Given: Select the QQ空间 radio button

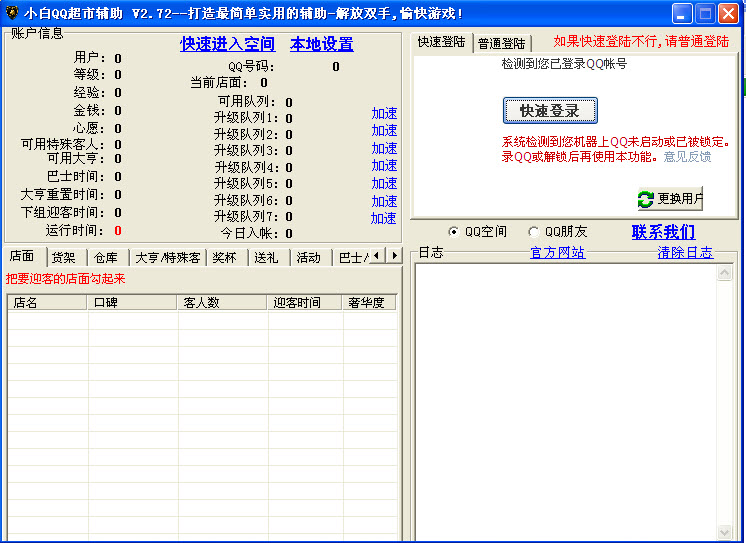Looking at the screenshot, I should [454, 232].
